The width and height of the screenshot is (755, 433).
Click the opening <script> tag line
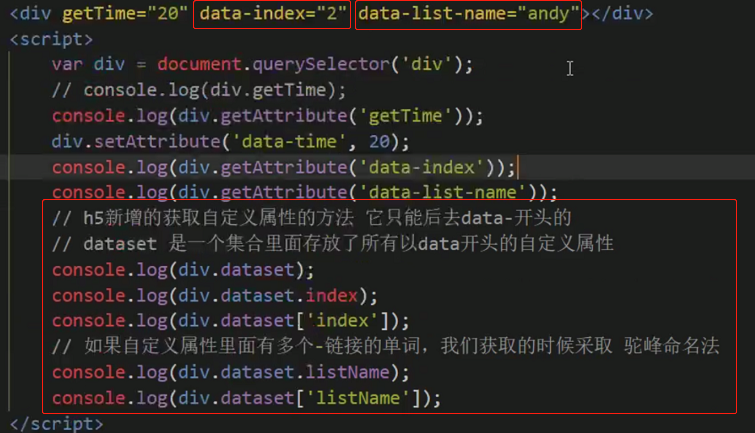pos(51,39)
